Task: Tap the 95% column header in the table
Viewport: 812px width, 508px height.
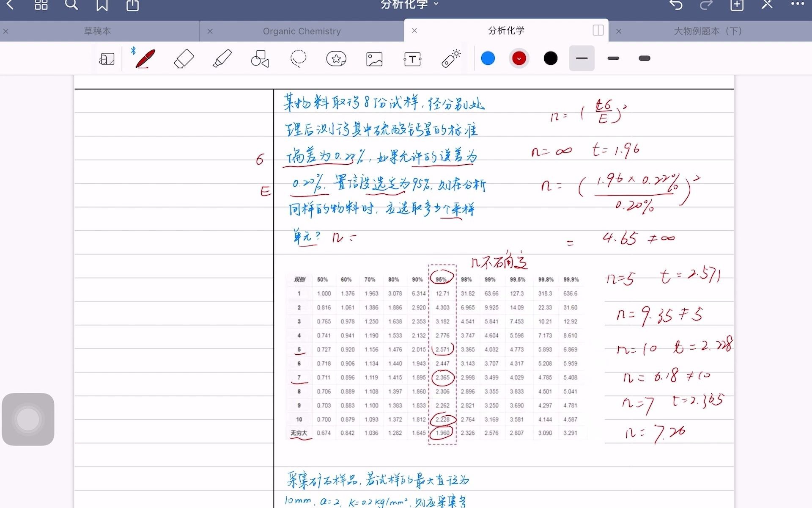Action: click(441, 280)
